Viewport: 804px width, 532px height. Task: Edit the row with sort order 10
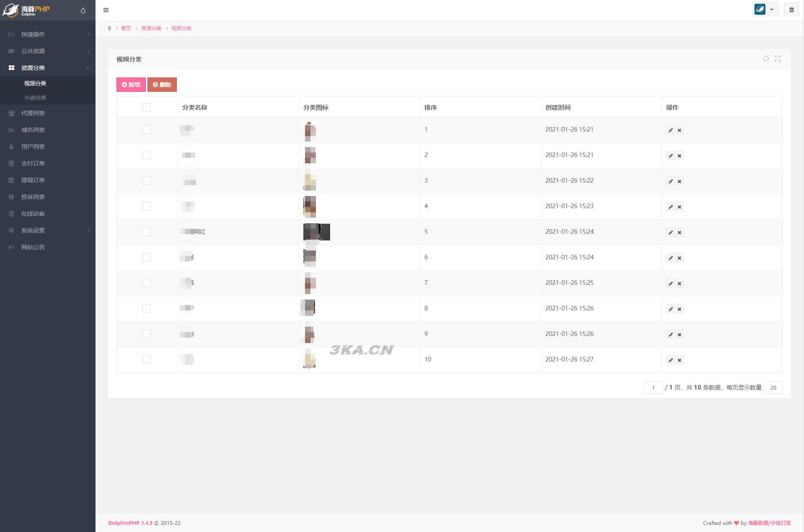point(670,360)
